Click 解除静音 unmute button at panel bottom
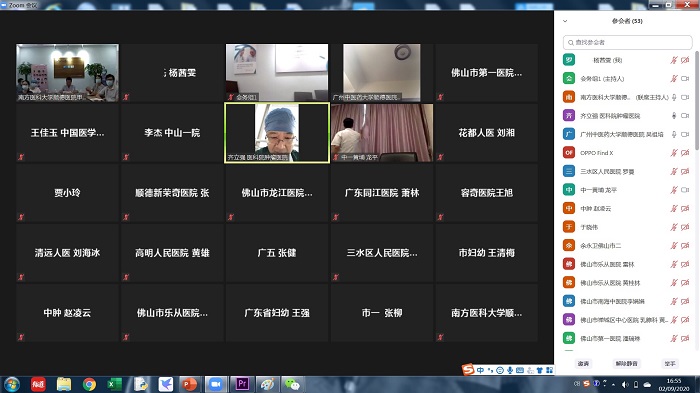The width and height of the screenshot is (700, 393). click(626, 364)
